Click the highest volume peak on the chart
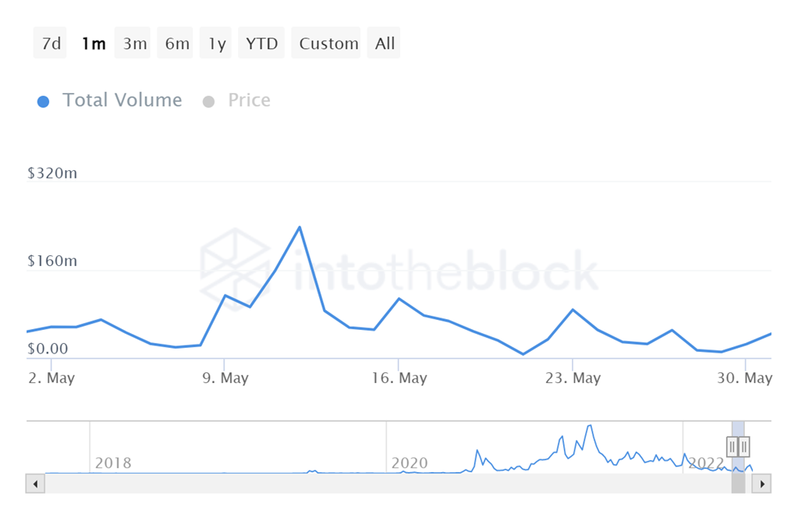This screenshot has width=798, height=532. (x=300, y=227)
